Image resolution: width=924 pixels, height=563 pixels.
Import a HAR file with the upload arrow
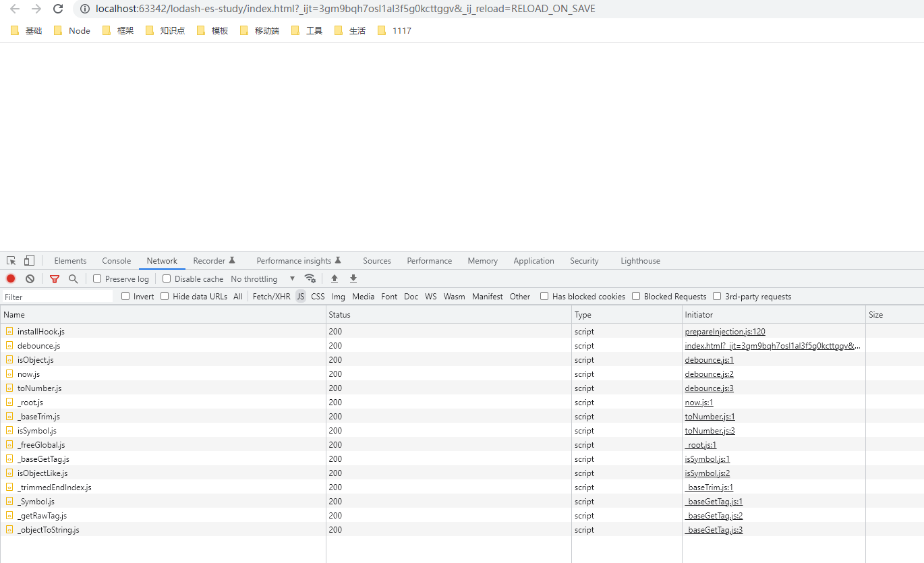[334, 278]
